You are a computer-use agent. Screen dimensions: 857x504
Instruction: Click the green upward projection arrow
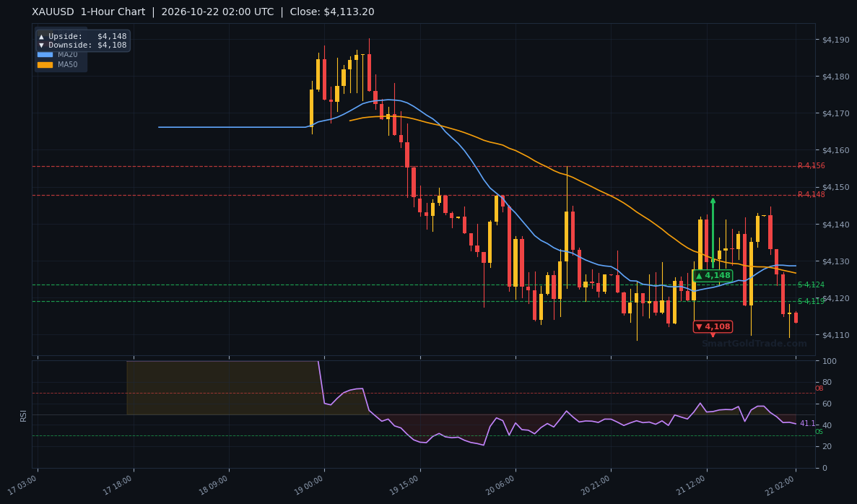coord(713,234)
